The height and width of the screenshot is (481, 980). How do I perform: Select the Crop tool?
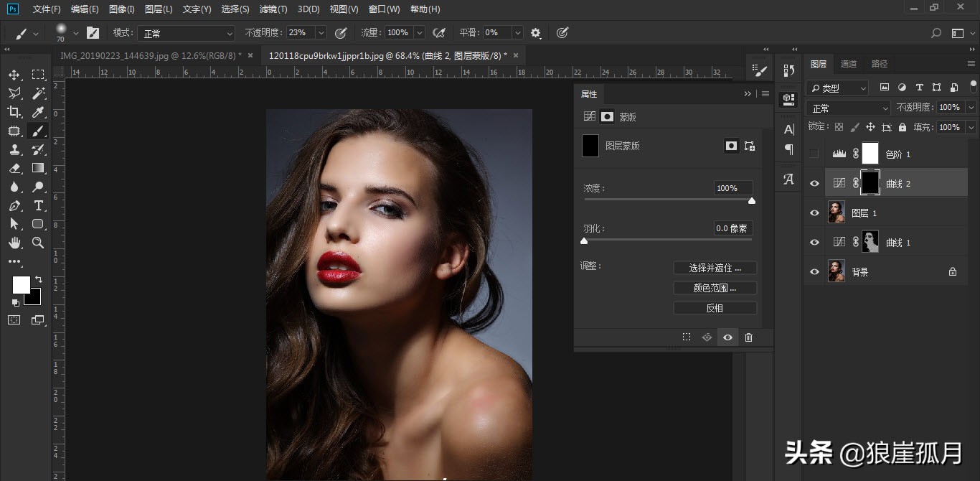pos(14,112)
